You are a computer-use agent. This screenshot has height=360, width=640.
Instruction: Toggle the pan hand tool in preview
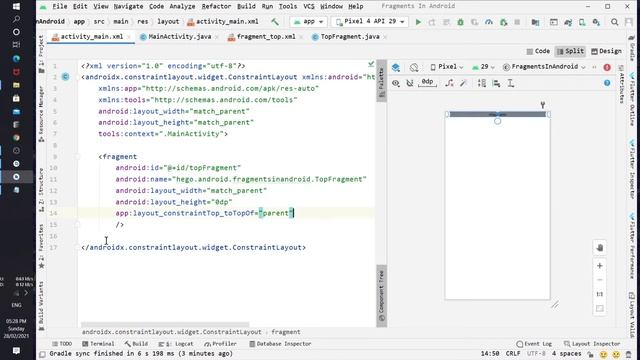click(600, 248)
